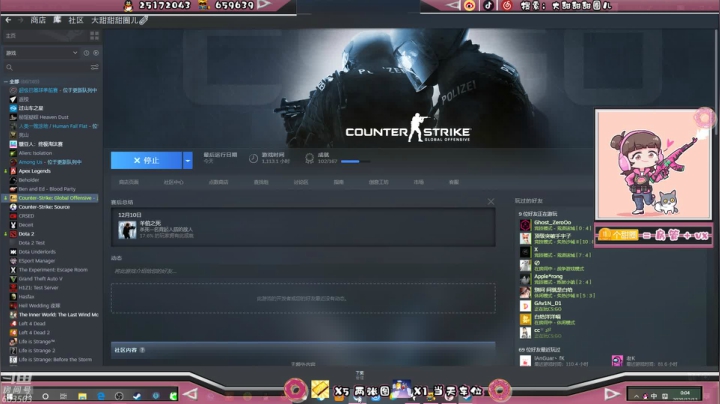Open the 市场 market tab
720x404 pixels.
point(418,182)
